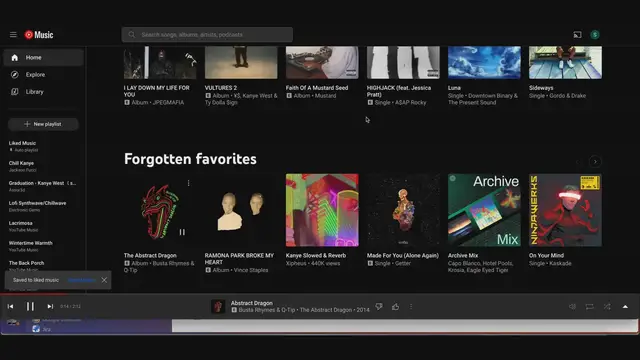
Task: Toggle repeat mode in player bar
Action: [589, 307]
